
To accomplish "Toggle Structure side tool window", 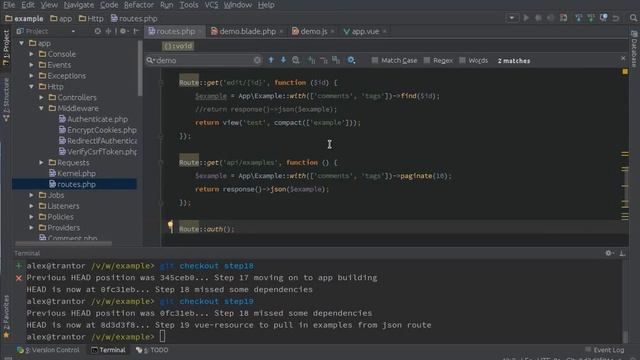I will [6, 100].
